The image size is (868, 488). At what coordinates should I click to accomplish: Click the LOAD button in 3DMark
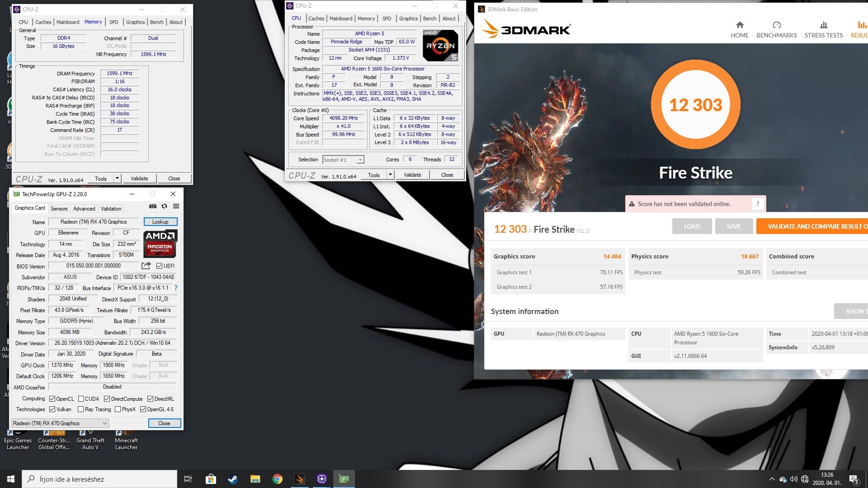(692, 226)
